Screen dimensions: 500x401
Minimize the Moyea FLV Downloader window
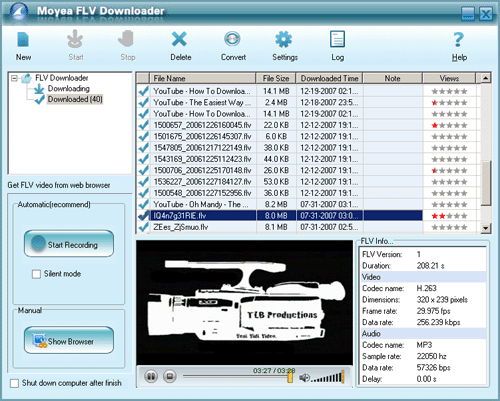click(x=468, y=14)
